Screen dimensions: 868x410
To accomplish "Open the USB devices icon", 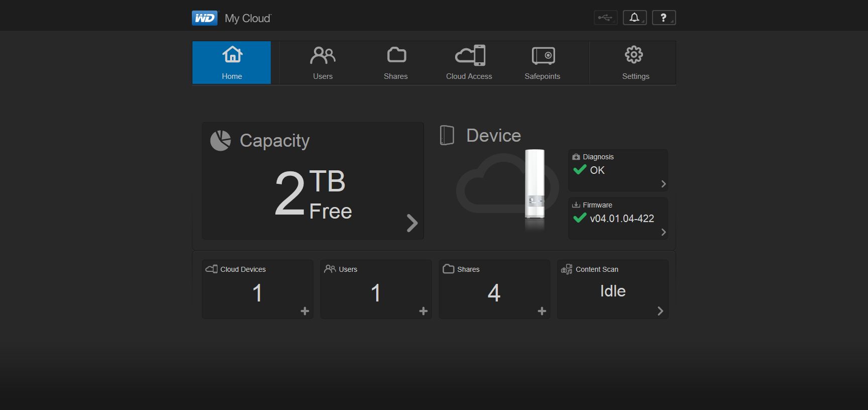I will pos(605,18).
